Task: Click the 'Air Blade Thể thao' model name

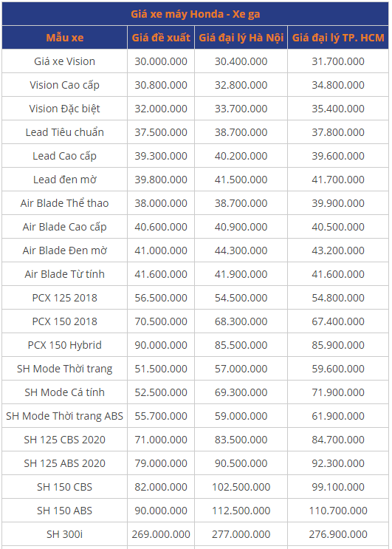Action: point(65,203)
